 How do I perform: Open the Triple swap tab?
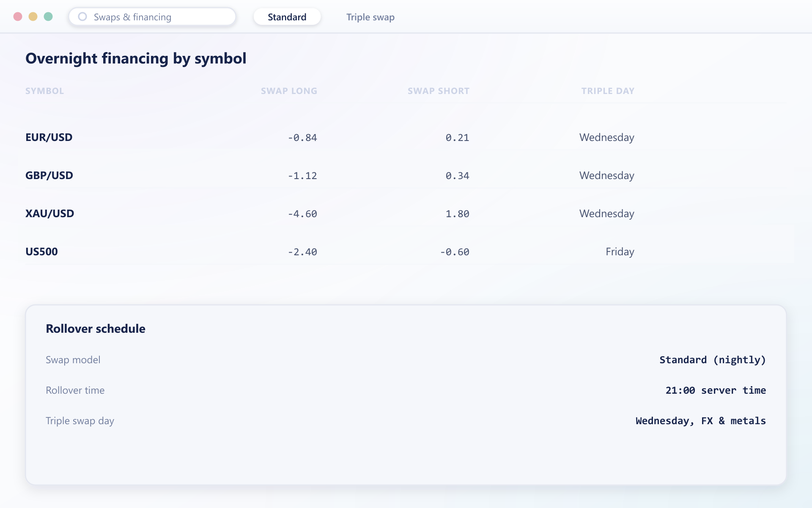[x=370, y=17]
